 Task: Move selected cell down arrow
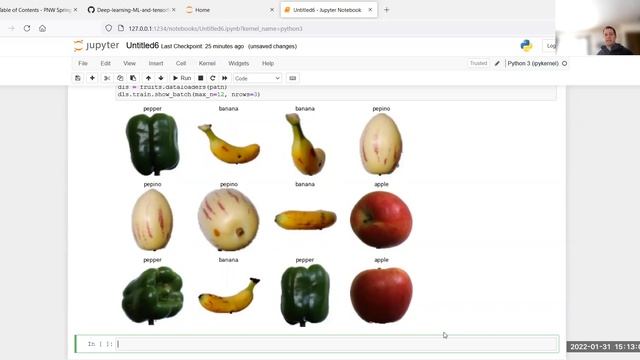click(161, 78)
